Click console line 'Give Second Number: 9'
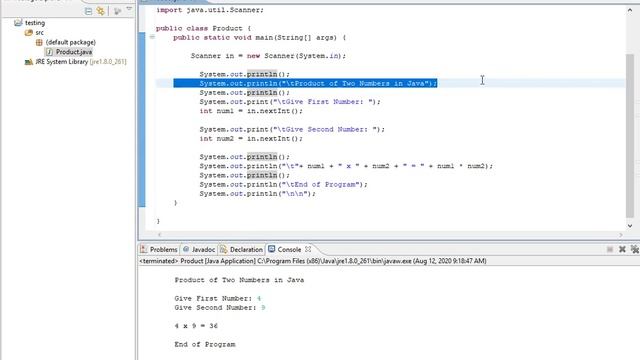 (220, 308)
